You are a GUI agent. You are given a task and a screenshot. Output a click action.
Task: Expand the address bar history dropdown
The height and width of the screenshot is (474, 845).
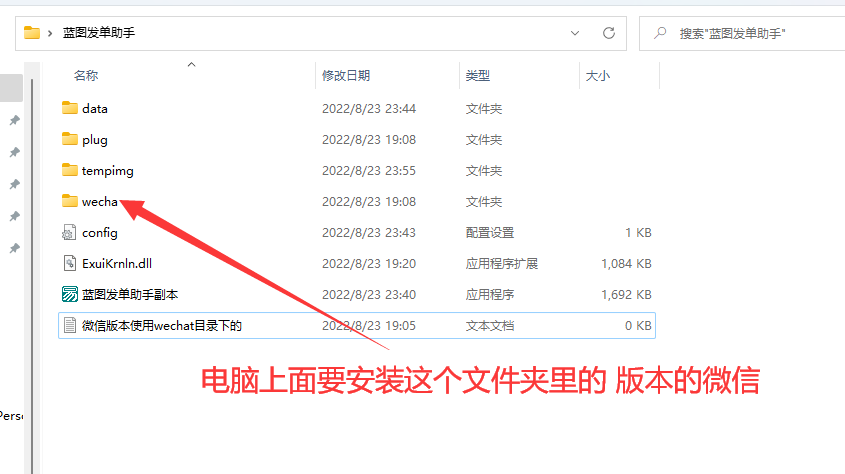pos(575,33)
